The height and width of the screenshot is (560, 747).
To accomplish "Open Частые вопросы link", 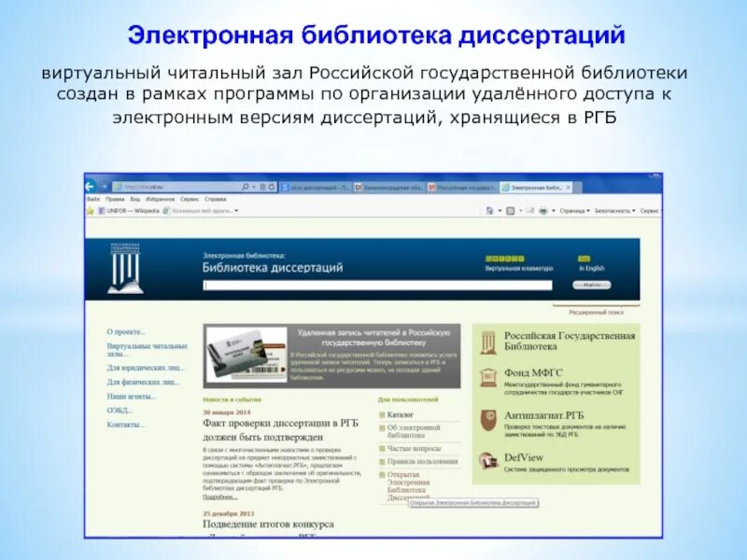I will 414,449.
